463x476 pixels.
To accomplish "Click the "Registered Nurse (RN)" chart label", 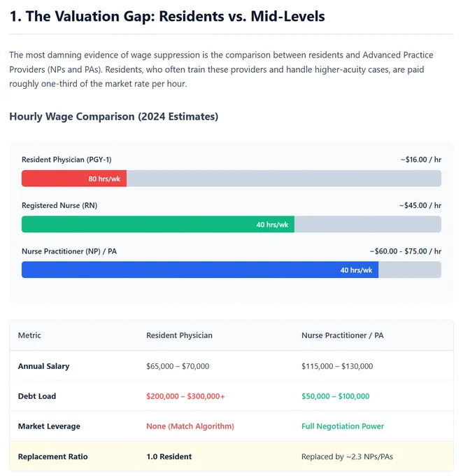I will 59,206.
